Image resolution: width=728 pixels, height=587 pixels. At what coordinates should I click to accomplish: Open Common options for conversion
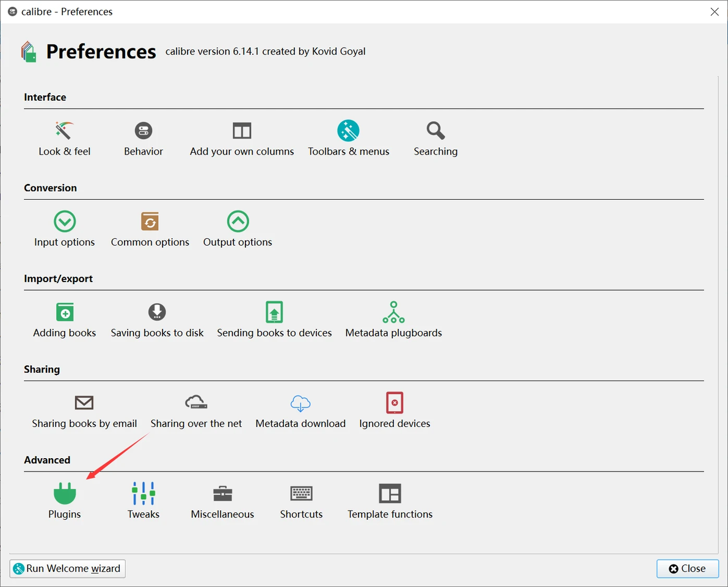[x=150, y=229]
